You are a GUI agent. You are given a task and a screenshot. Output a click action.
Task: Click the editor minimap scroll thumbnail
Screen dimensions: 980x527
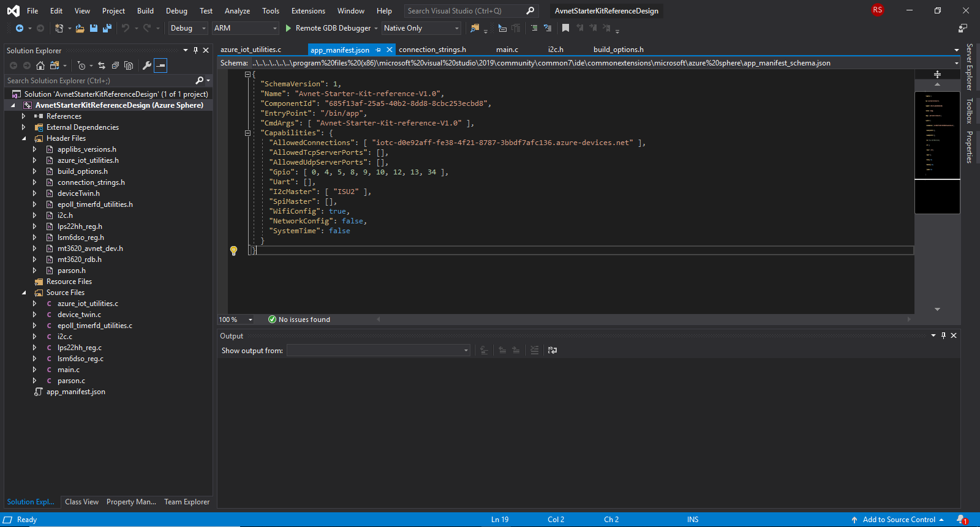coord(937,136)
